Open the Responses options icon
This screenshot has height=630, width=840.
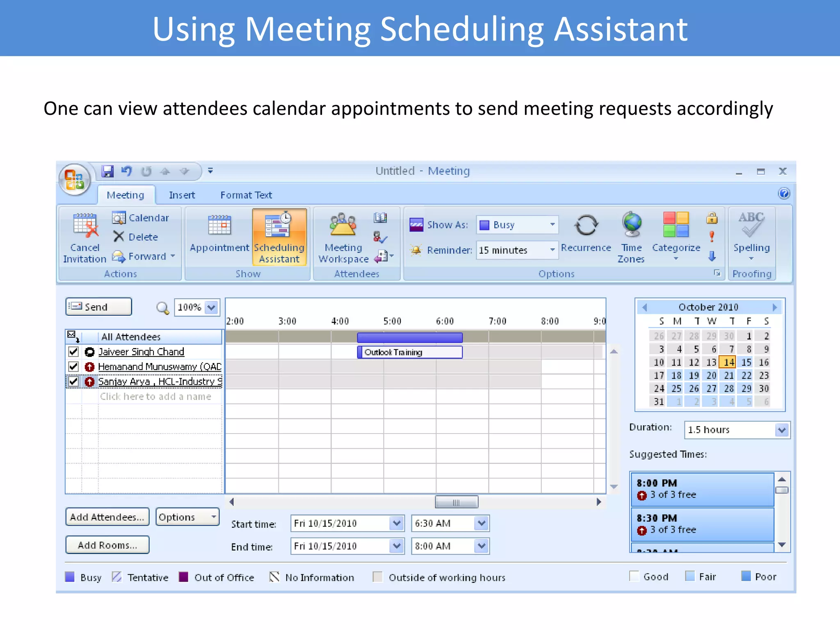click(x=383, y=256)
